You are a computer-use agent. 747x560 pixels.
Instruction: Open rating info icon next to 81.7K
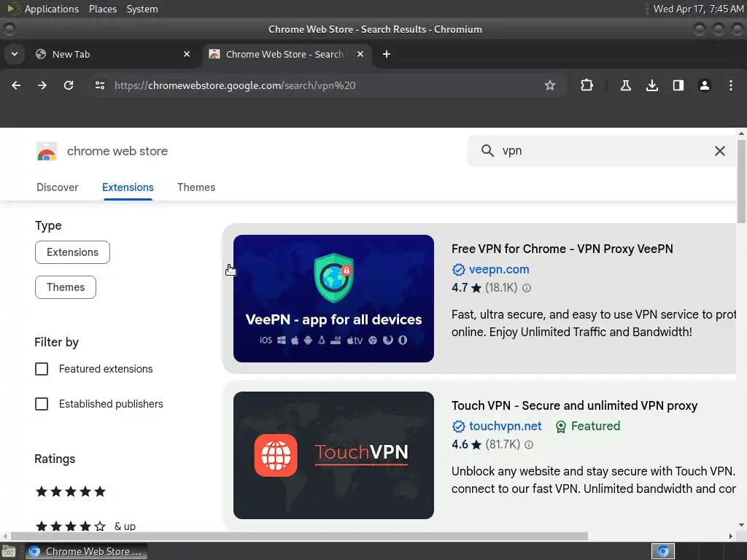[529, 444]
